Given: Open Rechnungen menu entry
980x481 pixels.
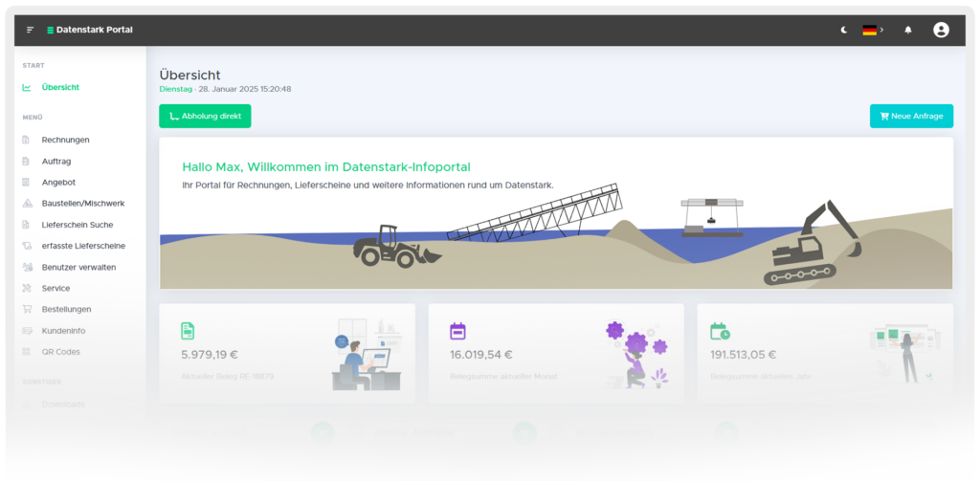Looking at the screenshot, I should (66, 140).
